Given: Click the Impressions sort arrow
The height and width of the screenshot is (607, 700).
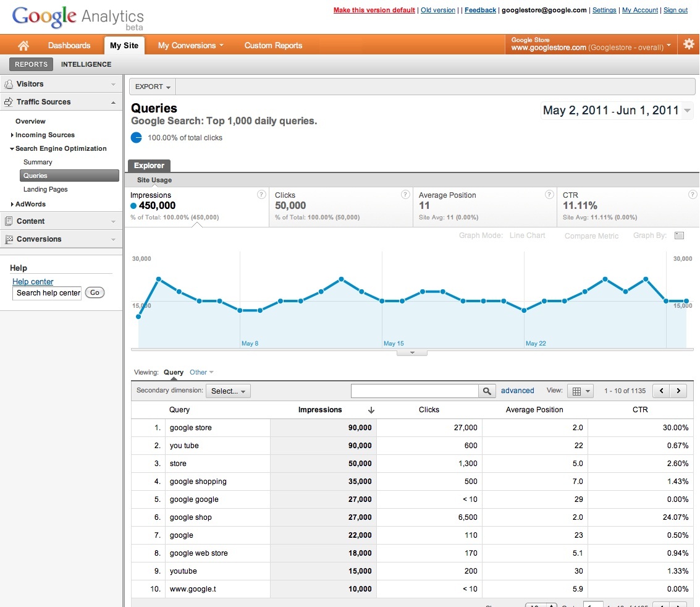Looking at the screenshot, I should tap(371, 410).
